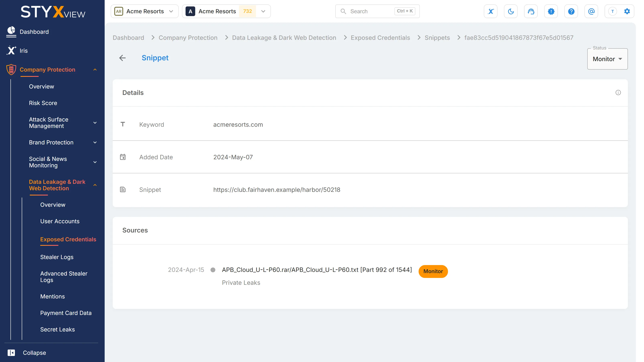The image size is (644, 362).
Task: Click the Dashboard breadcrumb link
Action: click(x=128, y=37)
